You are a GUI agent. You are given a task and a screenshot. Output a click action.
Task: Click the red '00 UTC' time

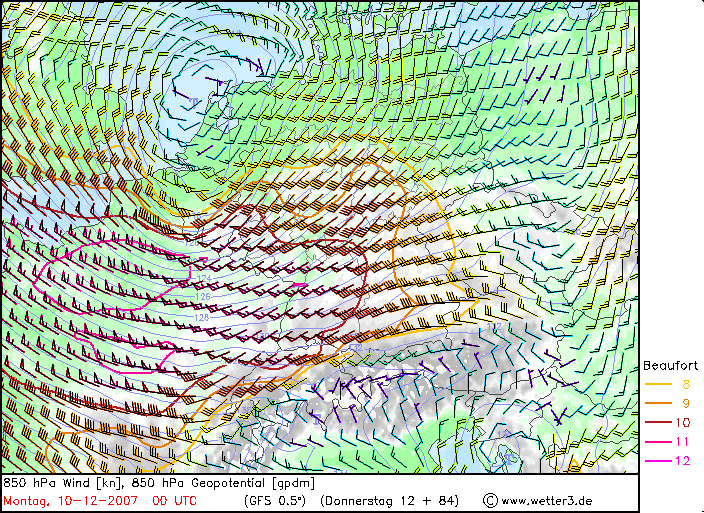[174, 500]
